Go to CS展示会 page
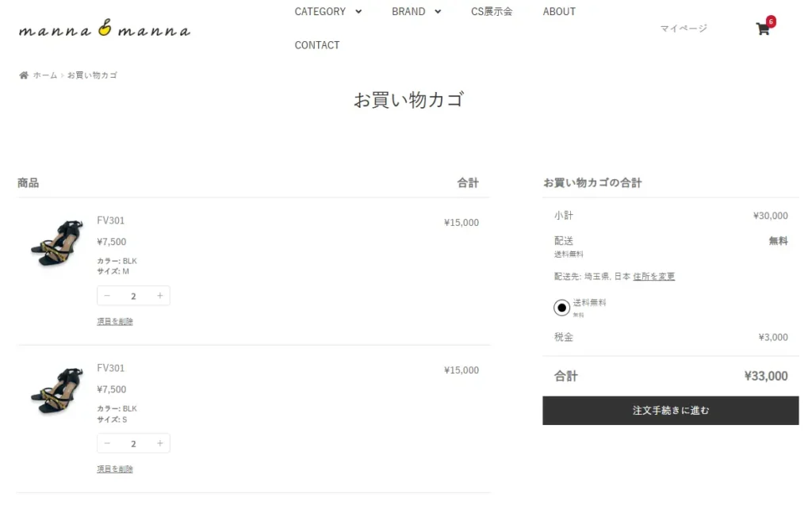The width and height of the screenshot is (812, 517). click(492, 11)
